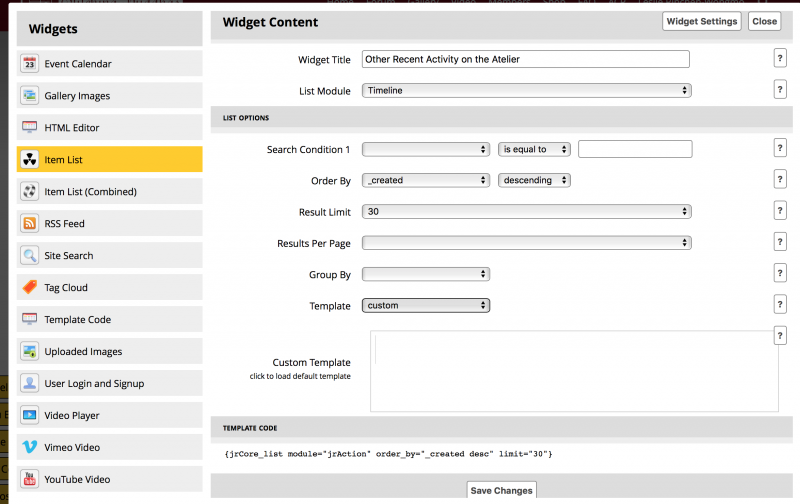Click the Vimeo Video icon
Screen dimensions: 800x504
click(x=29, y=448)
